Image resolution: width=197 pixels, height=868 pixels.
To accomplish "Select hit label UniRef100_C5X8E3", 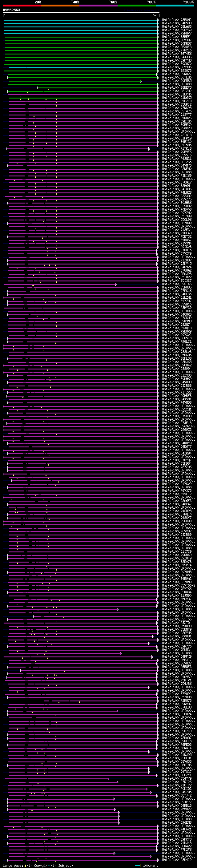I will 177,47.
